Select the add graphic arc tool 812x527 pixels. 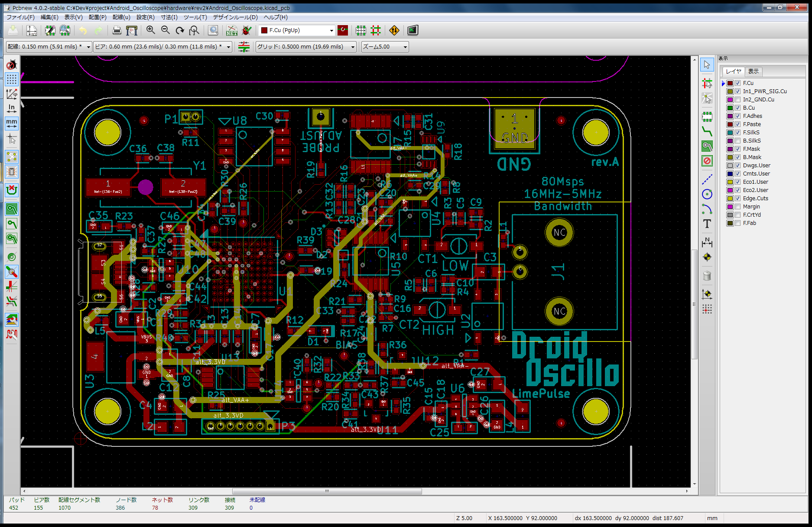707,209
